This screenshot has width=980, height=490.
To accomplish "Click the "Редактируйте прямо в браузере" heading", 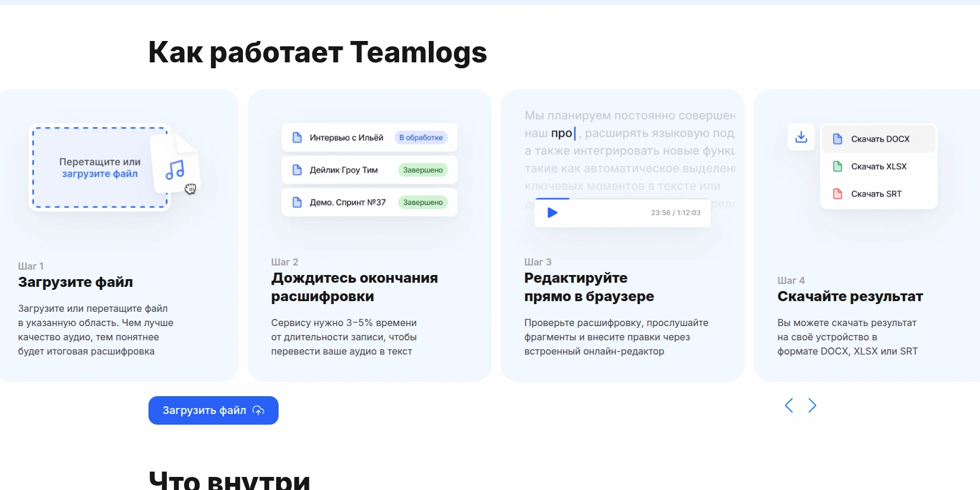I will pos(589,287).
